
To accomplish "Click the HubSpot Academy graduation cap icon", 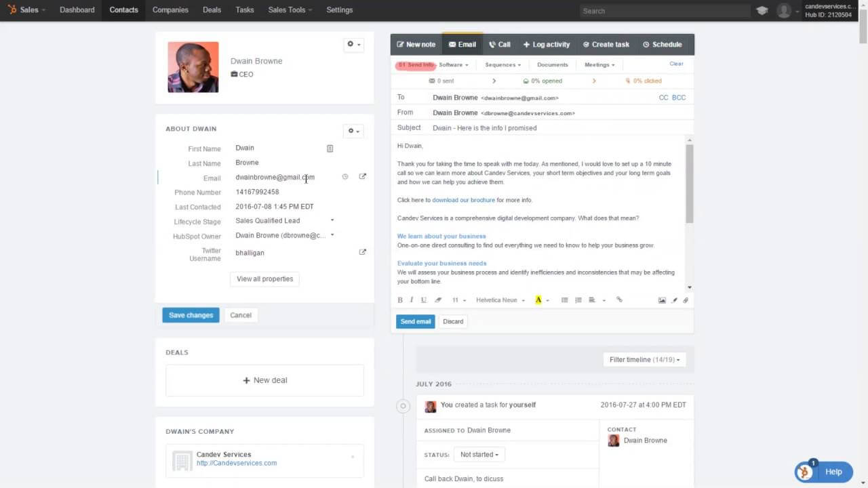I will [762, 11].
